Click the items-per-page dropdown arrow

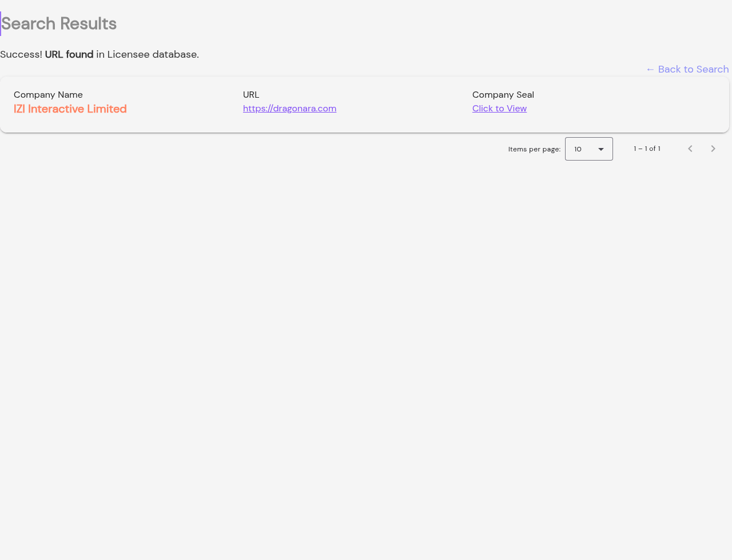[601, 149]
